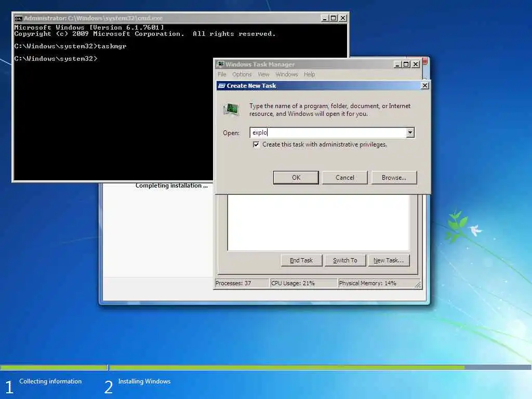Maximize the command prompt window
Image resolution: width=532 pixels, height=399 pixels.
(334, 18)
